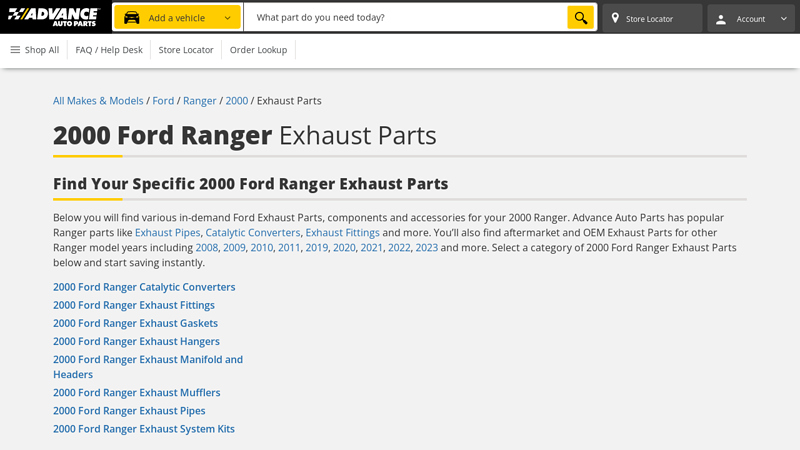Viewport: 800px width, 450px height.
Task: Open the Ranger breadcrumb link
Action: 199,101
